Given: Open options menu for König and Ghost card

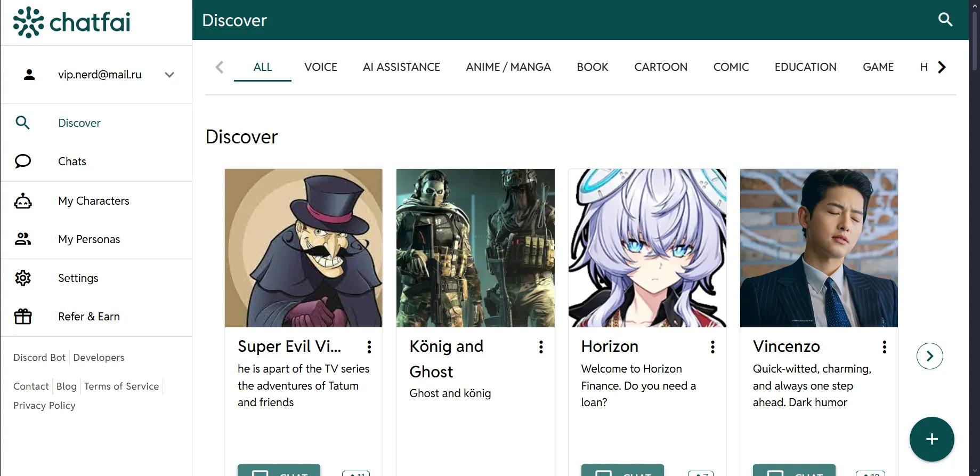Looking at the screenshot, I should (541, 347).
